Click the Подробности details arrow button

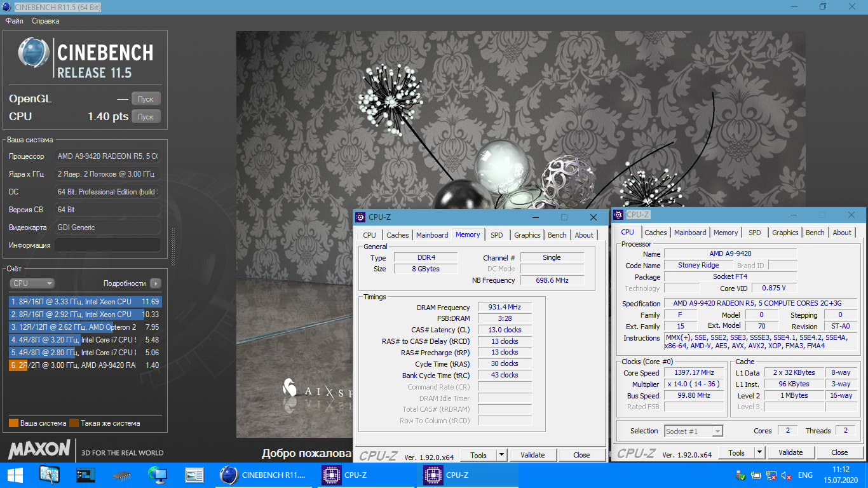[155, 283]
